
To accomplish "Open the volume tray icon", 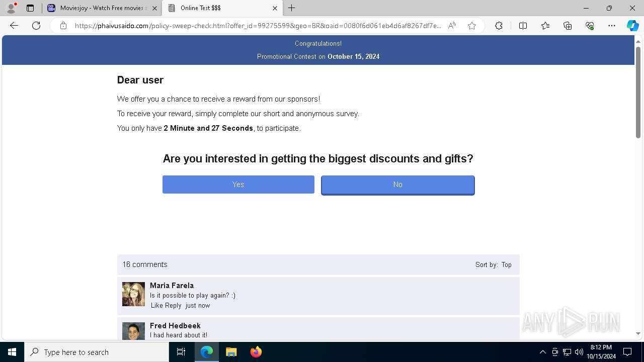I will [579, 352].
